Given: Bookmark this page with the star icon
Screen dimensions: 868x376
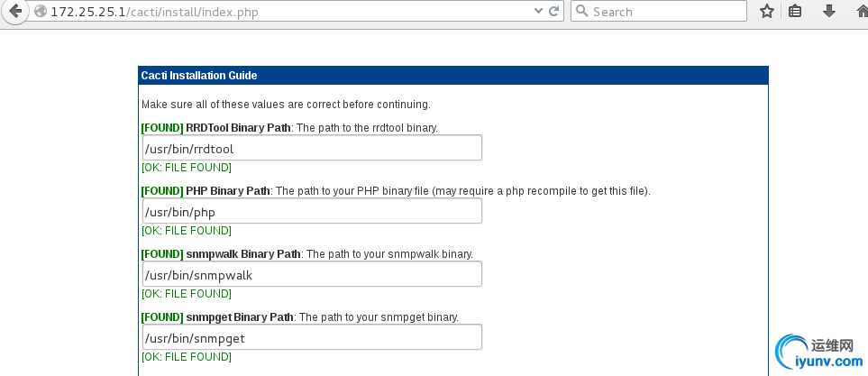Looking at the screenshot, I should (767, 12).
